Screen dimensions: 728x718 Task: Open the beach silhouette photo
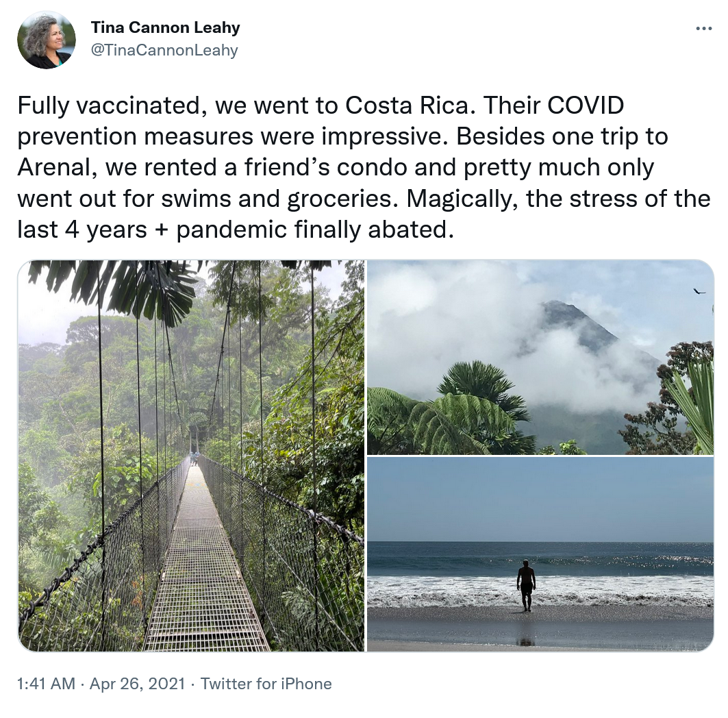(x=540, y=554)
